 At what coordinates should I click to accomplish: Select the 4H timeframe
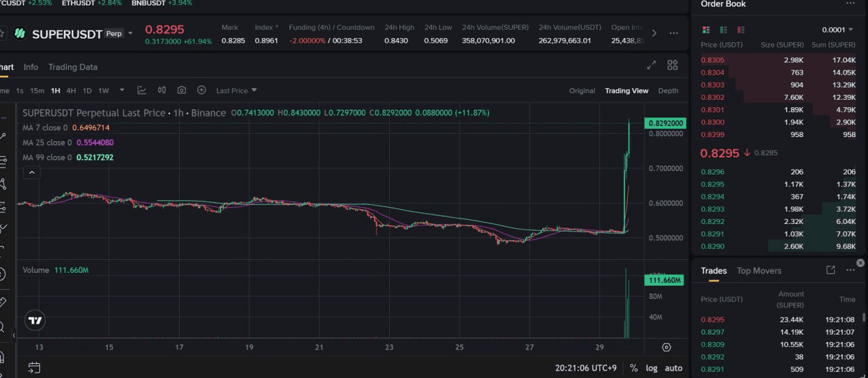pyautogui.click(x=71, y=90)
